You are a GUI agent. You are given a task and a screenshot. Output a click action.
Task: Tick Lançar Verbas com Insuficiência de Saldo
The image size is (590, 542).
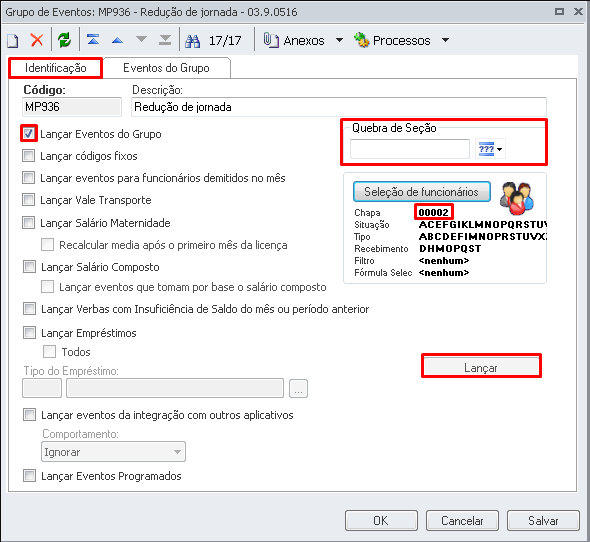29,309
